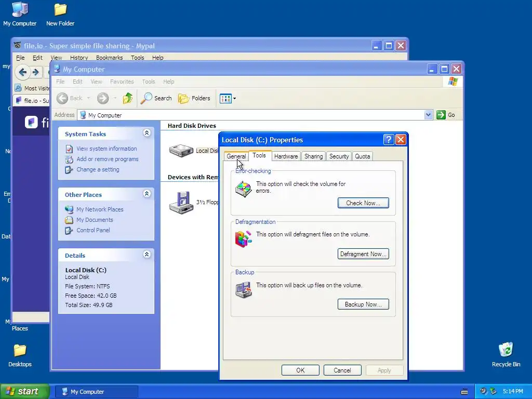The width and height of the screenshot is (532, 399).
Task: Collapse the System Tasks panel
Action: 147,132
